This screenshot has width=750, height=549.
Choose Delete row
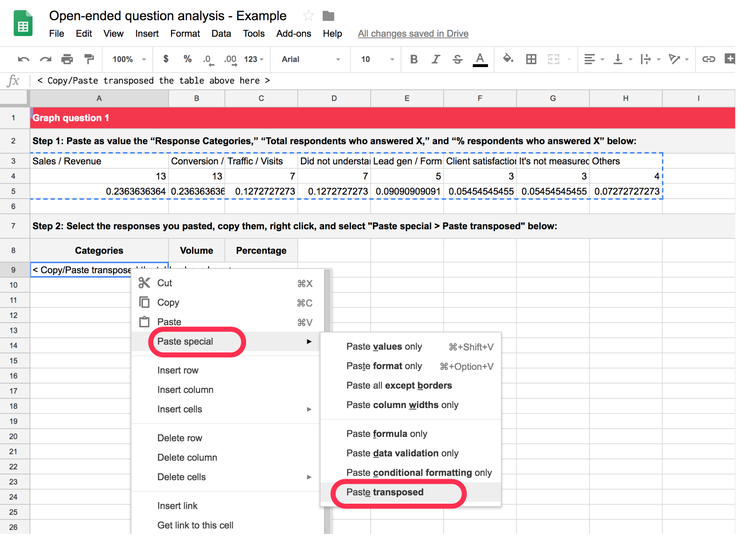tap(225, 438)
